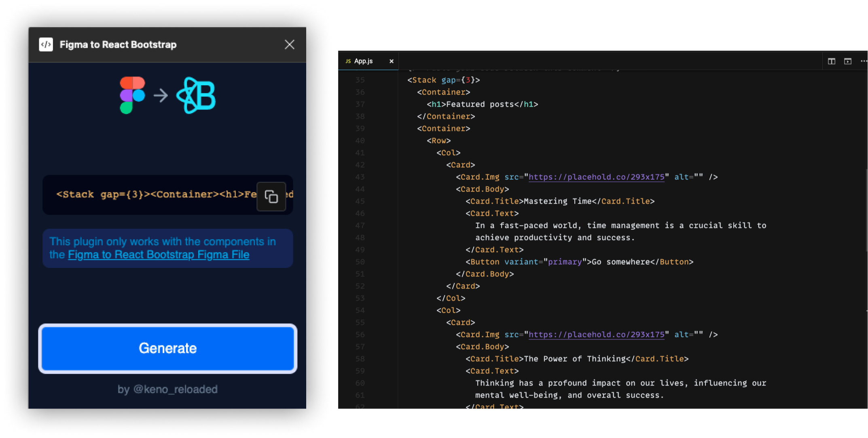The height and width of the screenshot is (438, 868).
Task: Click 'Go somewhere' button text in code
Action: coord(621,262)
